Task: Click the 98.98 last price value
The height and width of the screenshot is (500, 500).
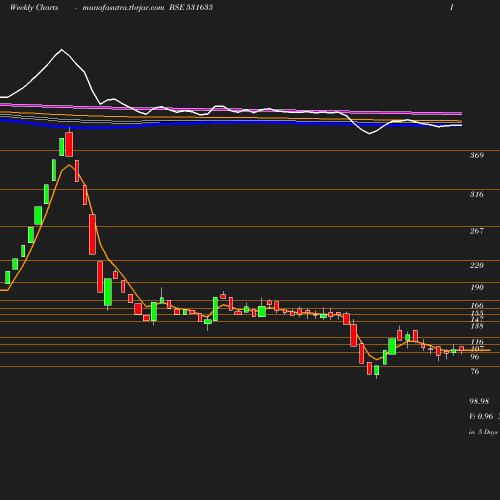Action: pyautogui.click(x=479, y=401)
